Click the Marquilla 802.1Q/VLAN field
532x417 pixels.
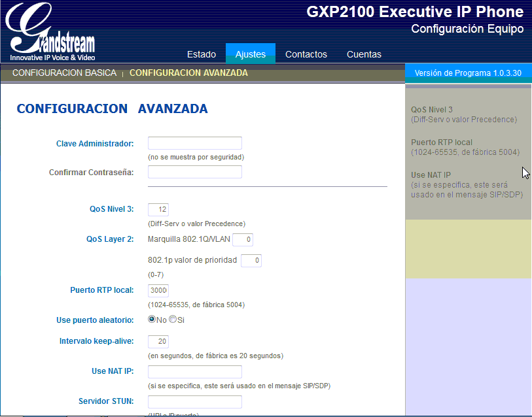click(242, 239)
